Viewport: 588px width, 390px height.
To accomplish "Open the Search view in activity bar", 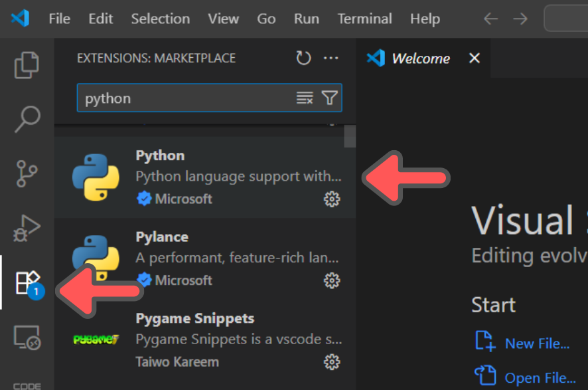I will click(27, 119).
